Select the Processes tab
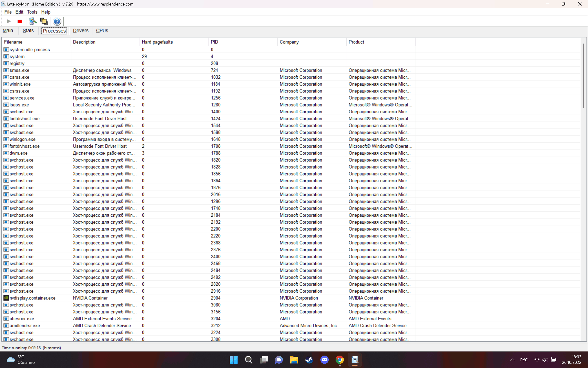Image resolution: width=588 pixels, height=368 pixels. 54,31
